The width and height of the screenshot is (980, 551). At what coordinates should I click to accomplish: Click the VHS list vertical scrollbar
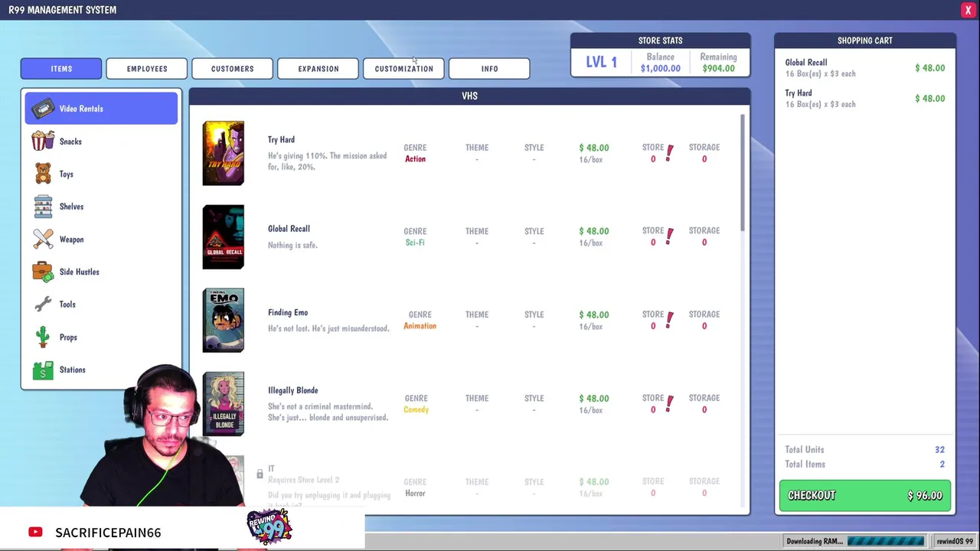pos(742,172)
